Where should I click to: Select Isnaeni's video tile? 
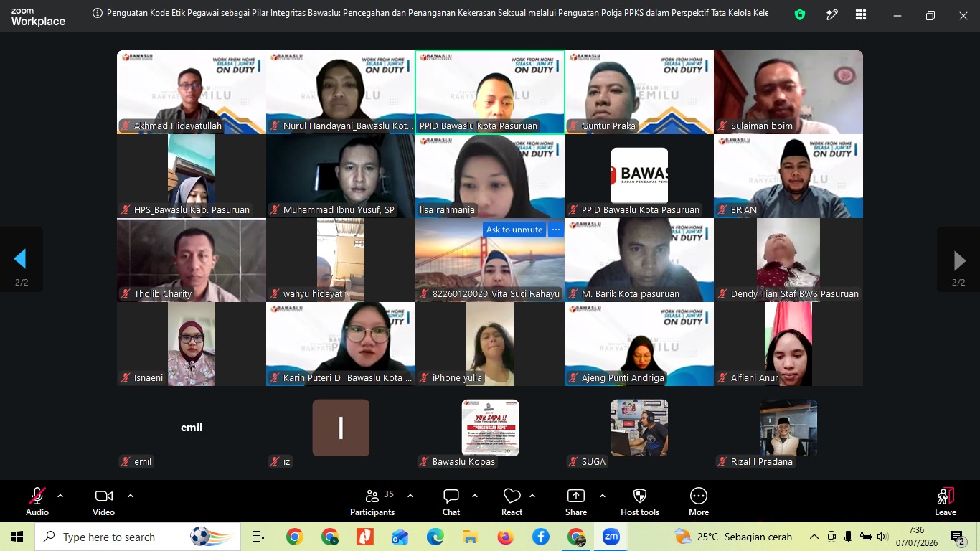click(192, 344)
